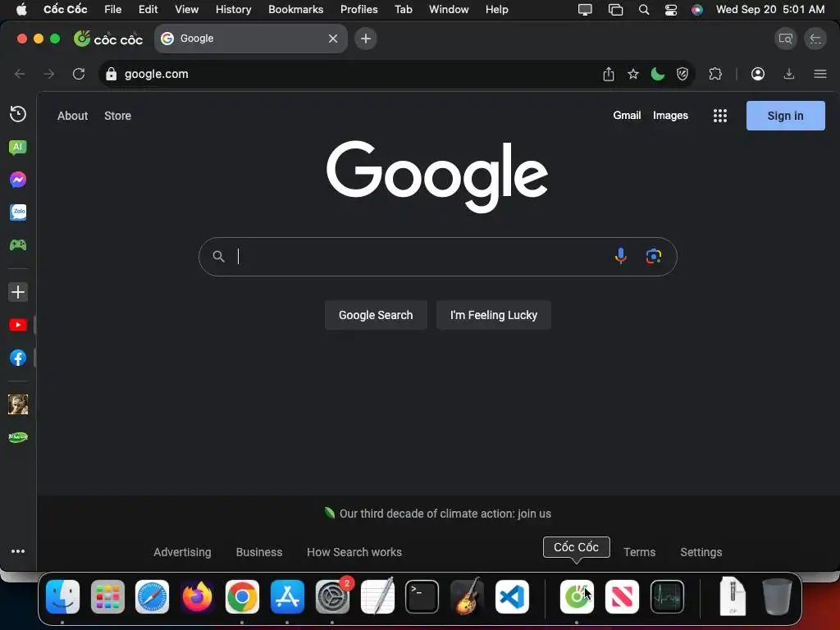Open GarageBand from the Dock
This screenshot has height=630, width=840.
coord(467,596)
